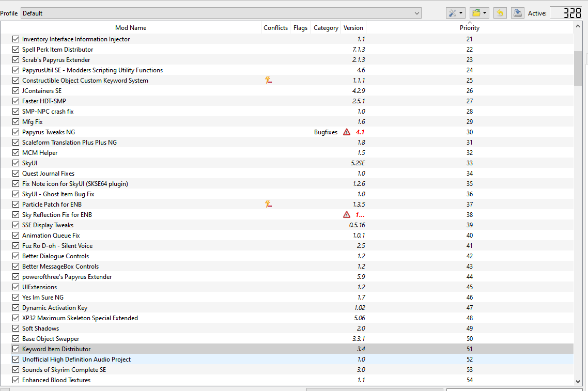Click red version 4.1 of Papyrus Tweaks NG
Image resolution: width=588 pixels, height=391 pixels.
pyautogui.click(x=360, y=132)
